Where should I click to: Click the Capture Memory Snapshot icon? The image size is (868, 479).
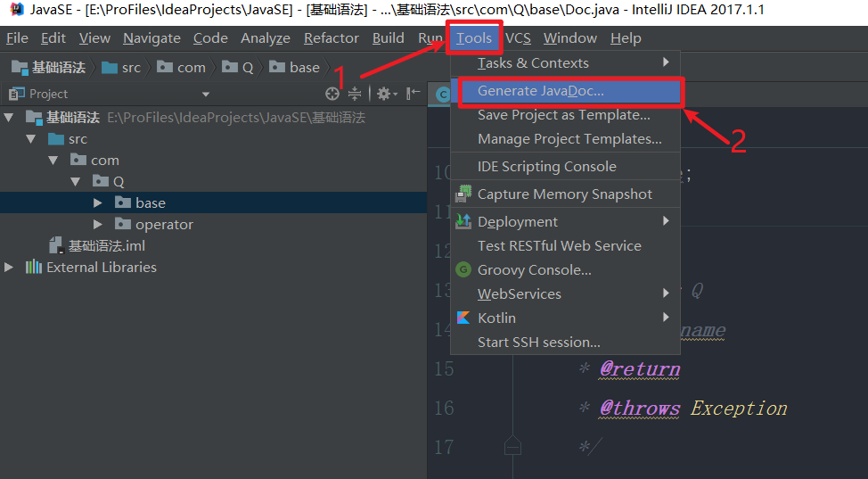click(463, 194)
